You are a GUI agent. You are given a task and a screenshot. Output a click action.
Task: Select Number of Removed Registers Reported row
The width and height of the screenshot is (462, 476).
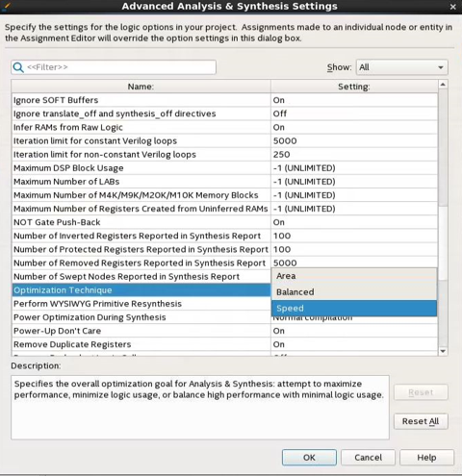(x=141, y=263)
